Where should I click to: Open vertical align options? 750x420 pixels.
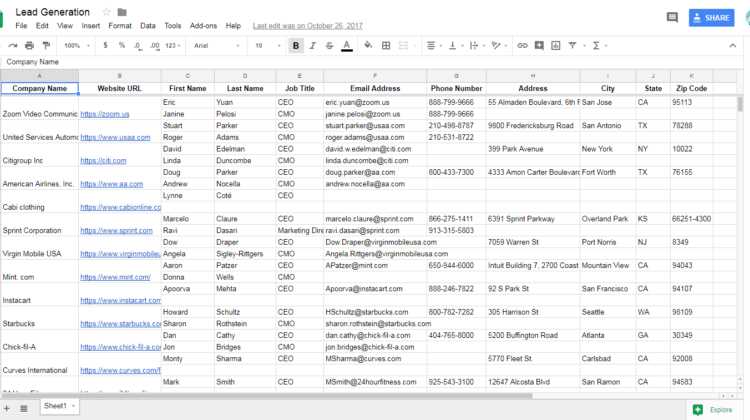(x=455, y=45)
